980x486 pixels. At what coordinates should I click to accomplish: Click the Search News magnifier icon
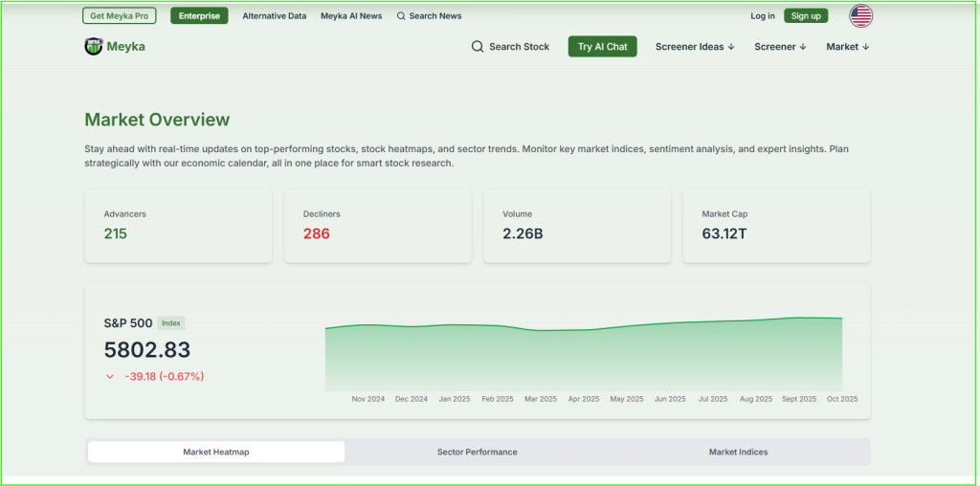coord(401,16)
